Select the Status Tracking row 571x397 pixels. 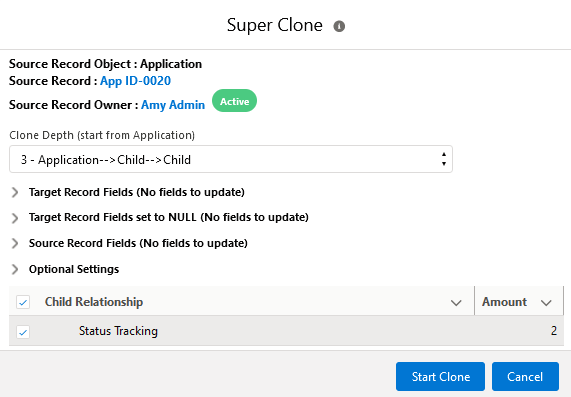point(286,331)
